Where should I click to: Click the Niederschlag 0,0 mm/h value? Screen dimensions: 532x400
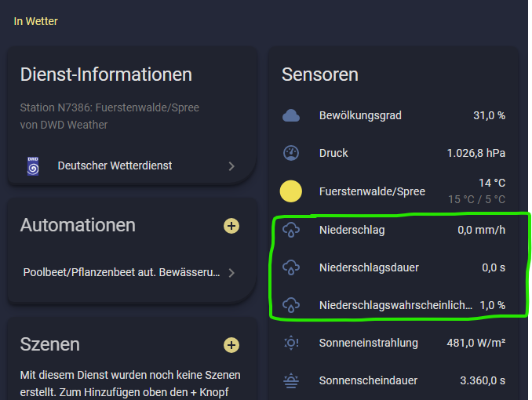(481, 231)
